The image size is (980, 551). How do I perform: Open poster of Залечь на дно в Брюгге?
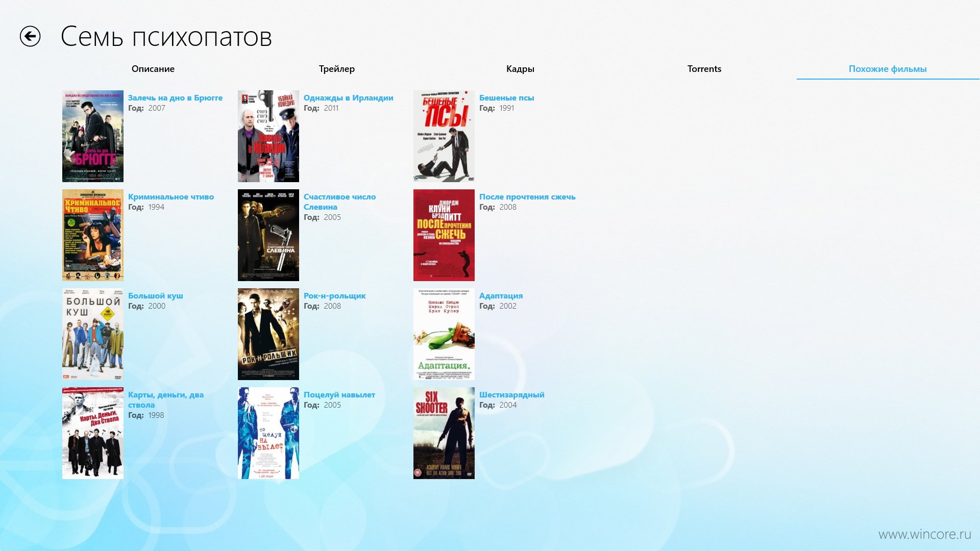[93, 136]
